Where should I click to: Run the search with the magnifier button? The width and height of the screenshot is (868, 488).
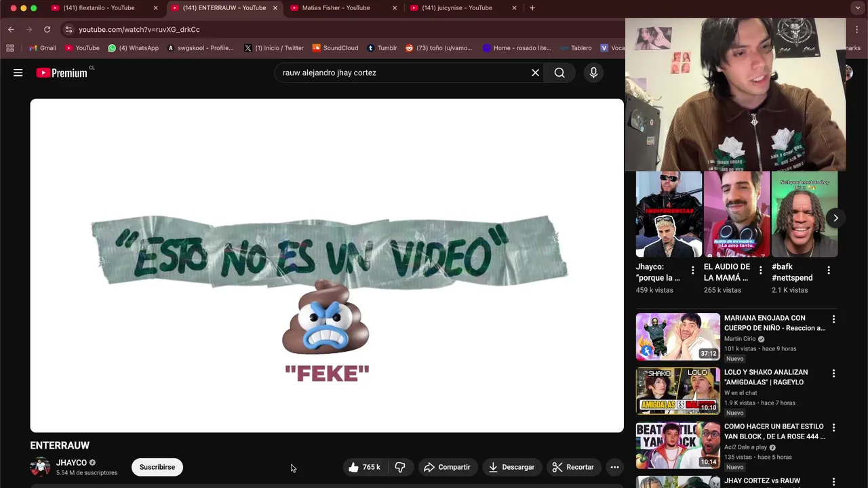click(x=559, y=73)
